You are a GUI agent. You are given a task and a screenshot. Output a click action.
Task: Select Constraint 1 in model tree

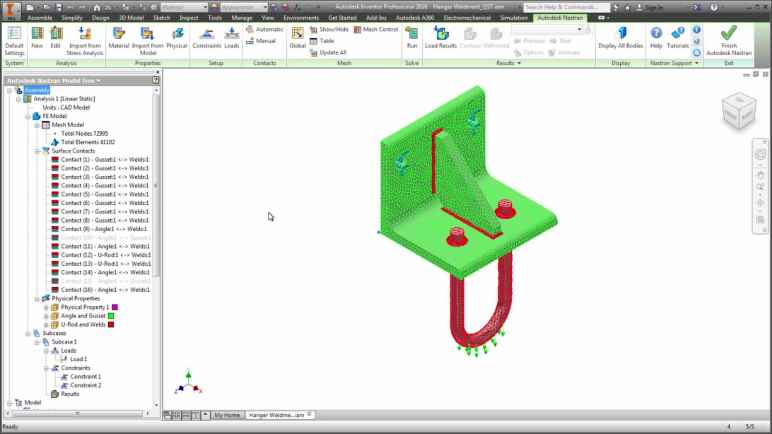click(85, 376)
